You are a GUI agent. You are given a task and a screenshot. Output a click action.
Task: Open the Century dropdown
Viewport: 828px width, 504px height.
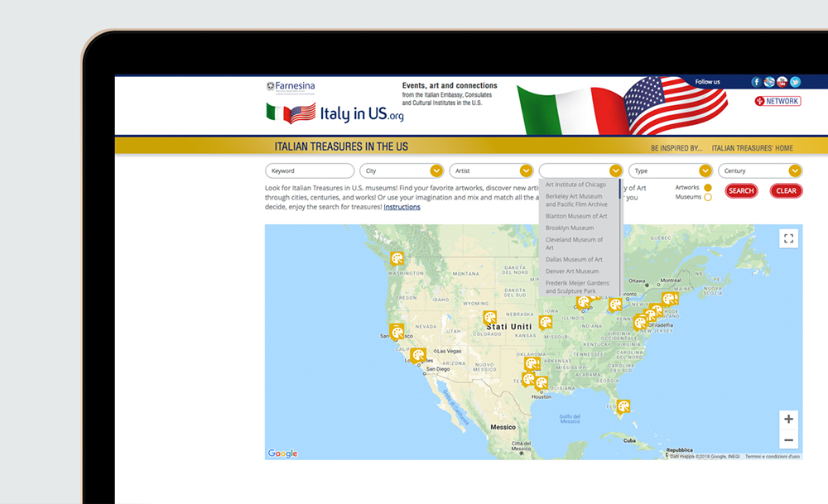(760, 171)
